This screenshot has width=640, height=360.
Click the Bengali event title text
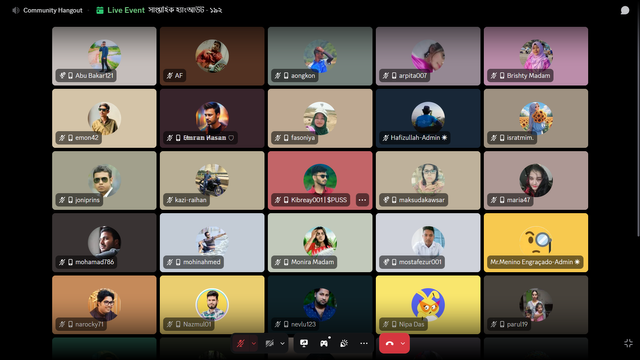[x=185, y=10]
